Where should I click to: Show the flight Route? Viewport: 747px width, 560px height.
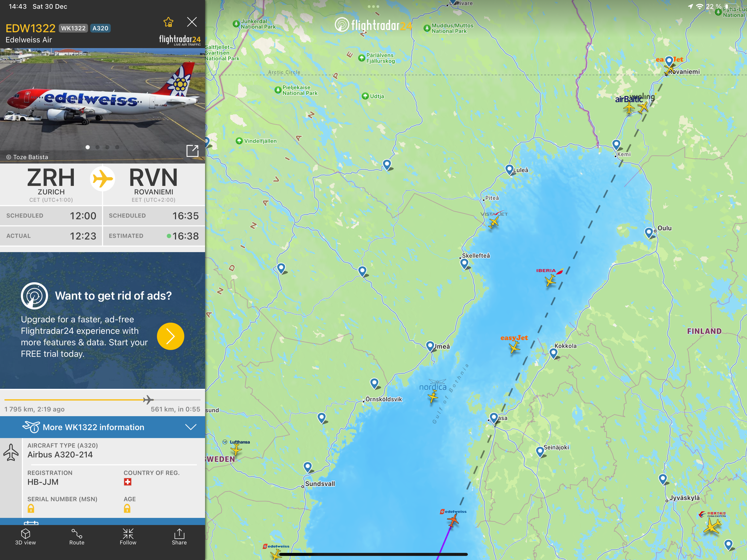coord(77,536)
